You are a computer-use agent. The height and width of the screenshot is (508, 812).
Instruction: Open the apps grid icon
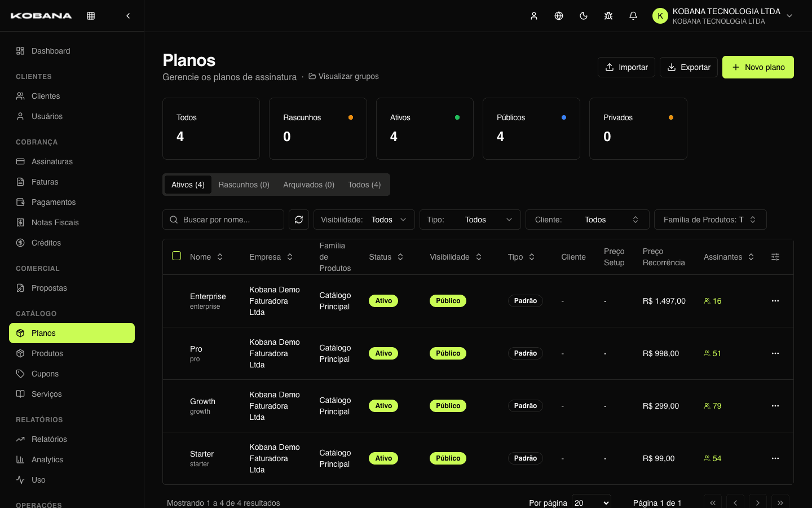pos(91,16)
